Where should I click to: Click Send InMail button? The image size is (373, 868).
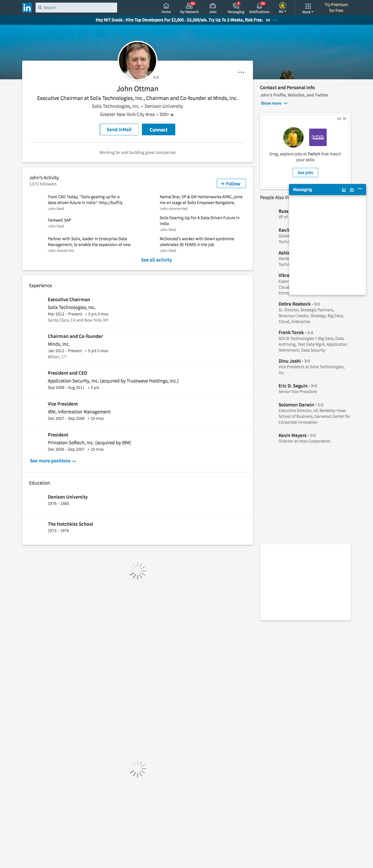click(x=119, y=130)
